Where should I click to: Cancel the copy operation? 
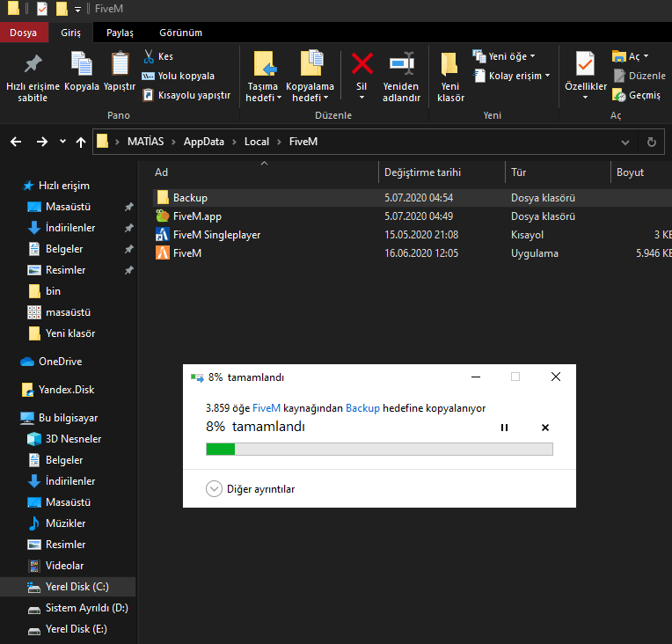click(545, 428)
